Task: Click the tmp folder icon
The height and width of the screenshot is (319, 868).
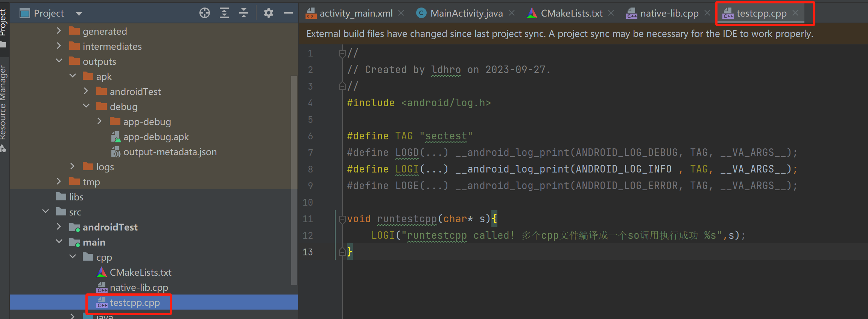Action: 74,181
